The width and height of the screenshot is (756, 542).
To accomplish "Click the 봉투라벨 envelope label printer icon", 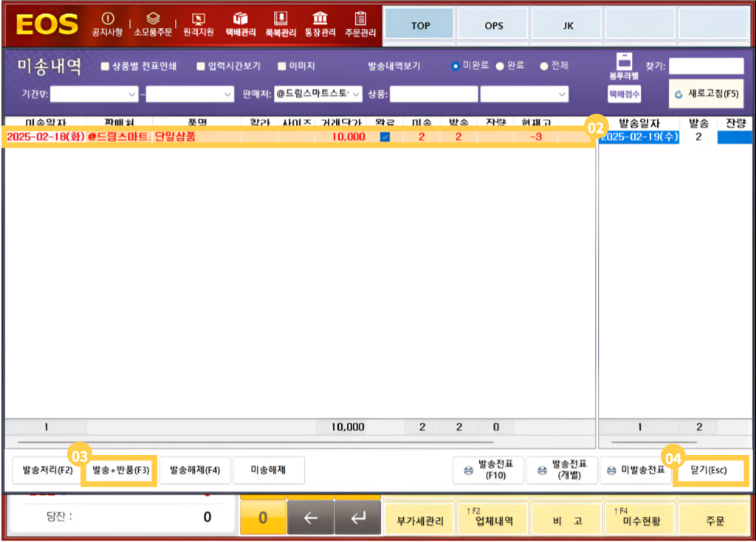I will pos(624,66).
